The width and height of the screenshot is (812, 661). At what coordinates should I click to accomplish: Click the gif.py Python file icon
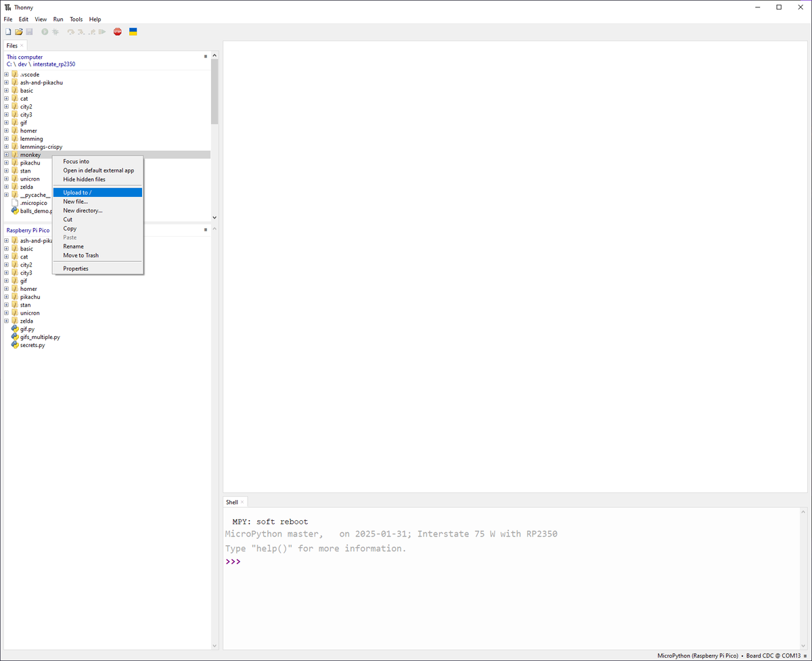pos(15,329)
